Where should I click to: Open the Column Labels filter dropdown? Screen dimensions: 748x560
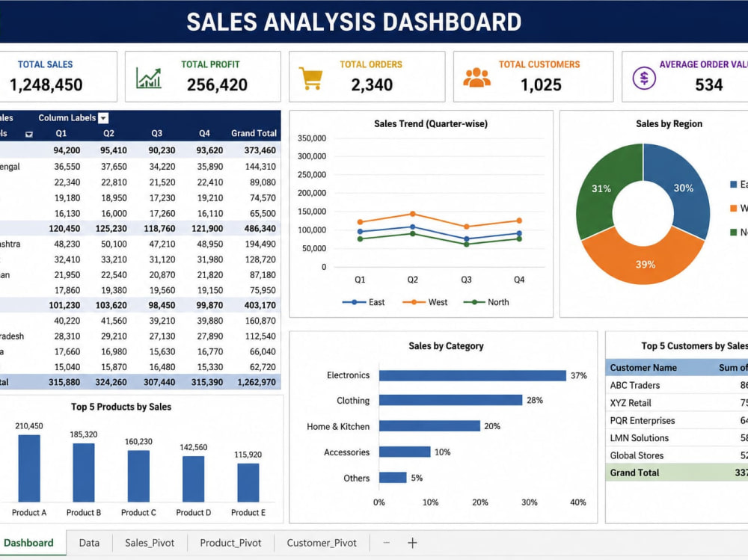(103, 118)
